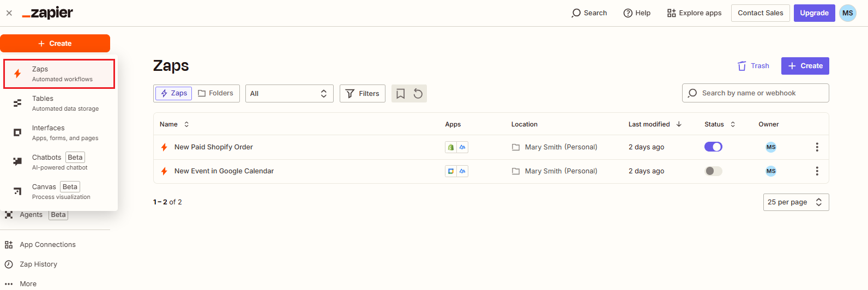The height and width of the screenshot is (290, 868).
Task: Click lightning icon of New Event in Google Calendar
Action: (164, 171)
